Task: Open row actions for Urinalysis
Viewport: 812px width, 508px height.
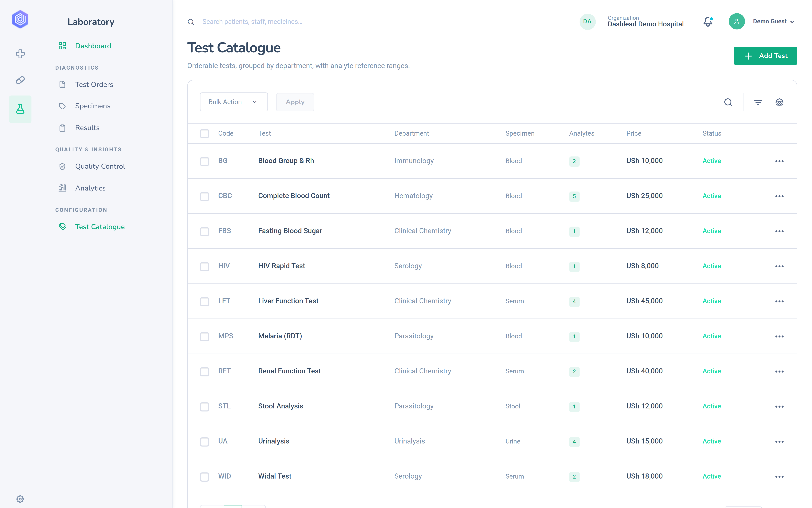Action: pos(780,441)
